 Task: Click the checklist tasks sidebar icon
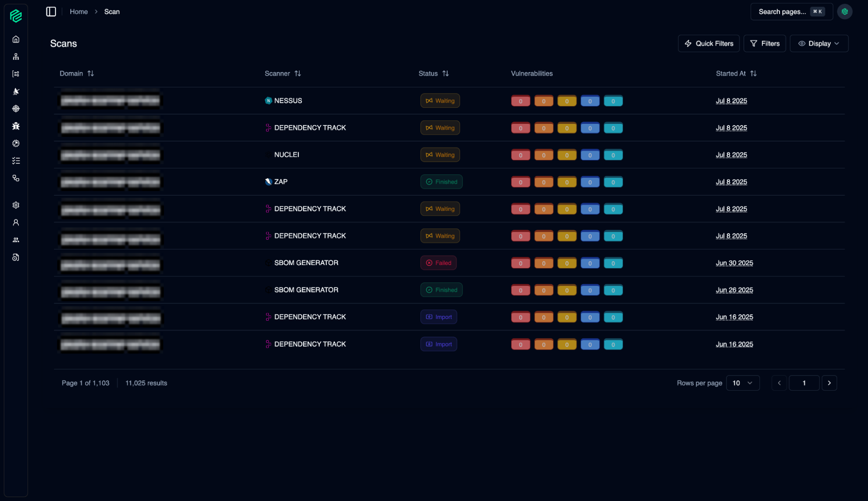[16, 161]
